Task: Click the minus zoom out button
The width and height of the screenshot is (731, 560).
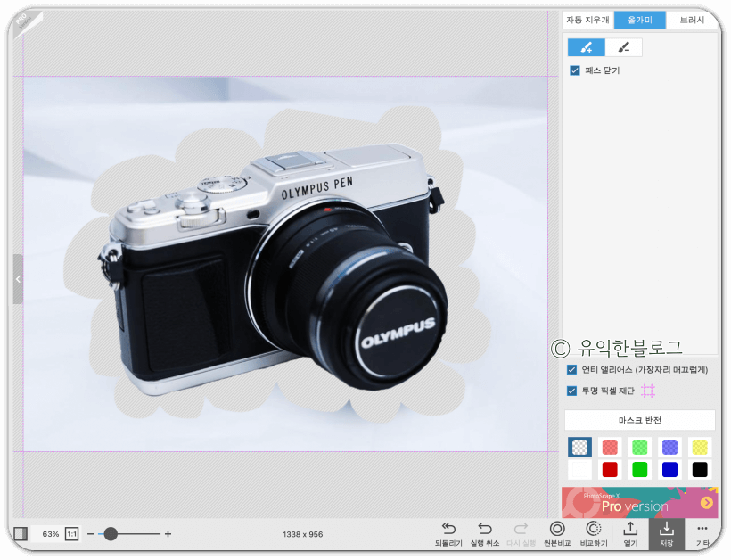Action: [90, 534]
